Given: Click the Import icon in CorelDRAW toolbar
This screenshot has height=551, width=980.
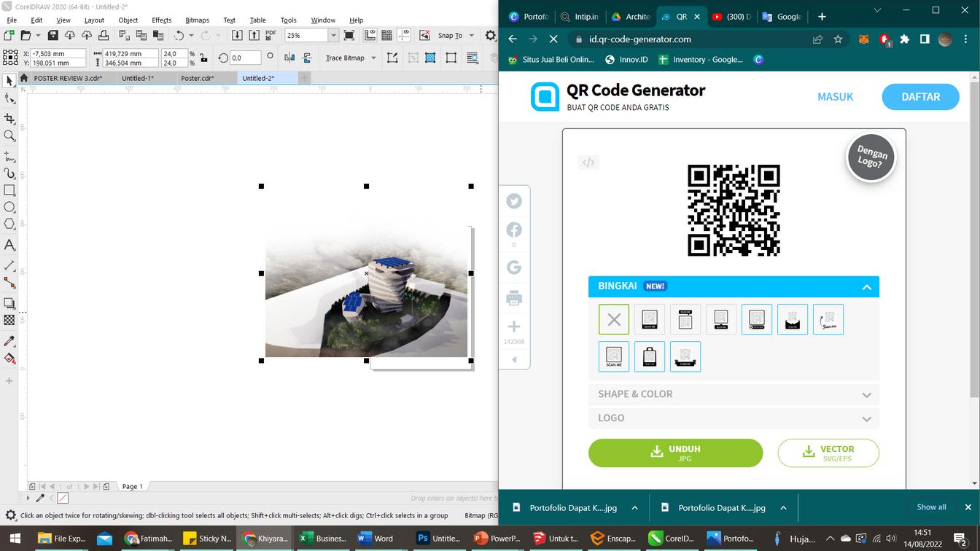Looking at the screenshot, I should tap(237, 35).
